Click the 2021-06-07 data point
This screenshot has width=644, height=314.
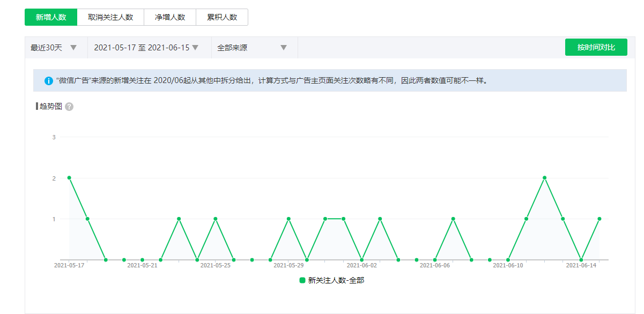coord(453,219)
